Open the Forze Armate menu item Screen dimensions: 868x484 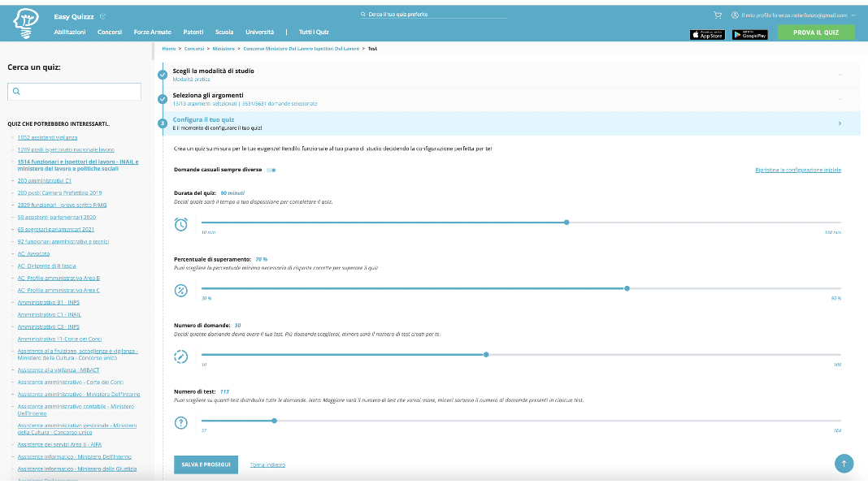pos(152,32)
